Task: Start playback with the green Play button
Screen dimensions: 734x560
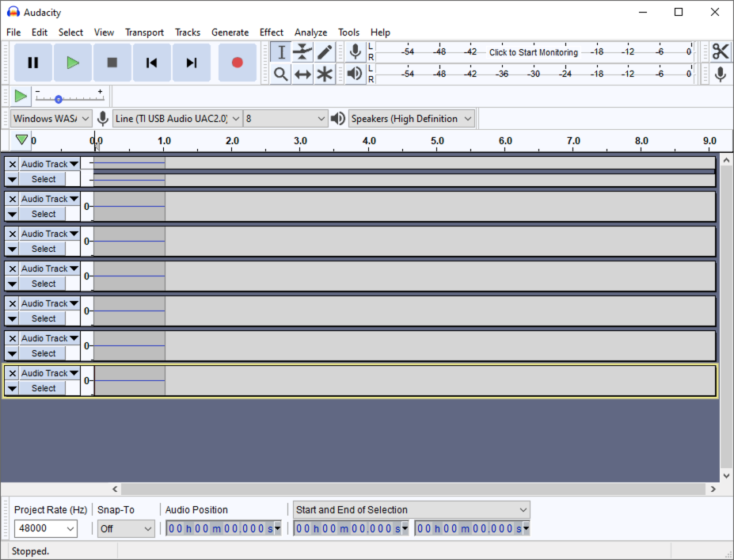Action: point(73,63)
